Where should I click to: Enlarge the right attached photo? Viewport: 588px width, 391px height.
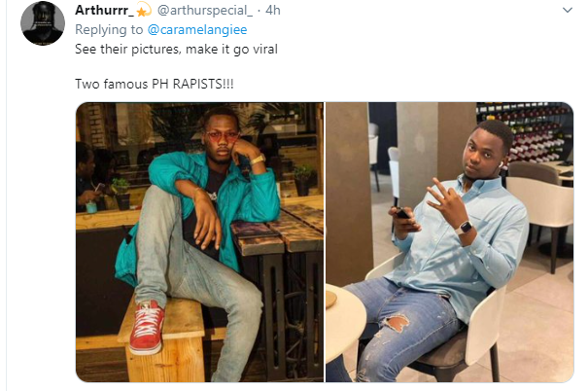(x=450, y=241)
